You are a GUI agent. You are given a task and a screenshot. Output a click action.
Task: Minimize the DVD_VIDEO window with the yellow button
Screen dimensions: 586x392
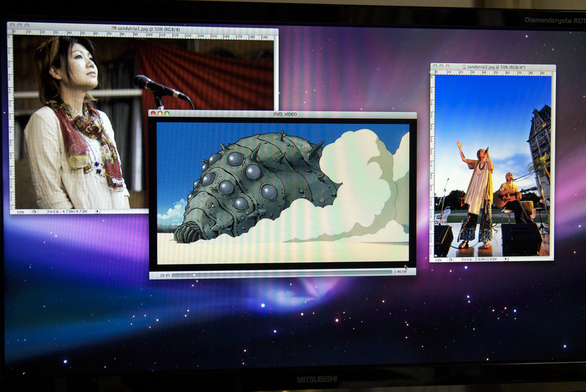tap(160, 113)
